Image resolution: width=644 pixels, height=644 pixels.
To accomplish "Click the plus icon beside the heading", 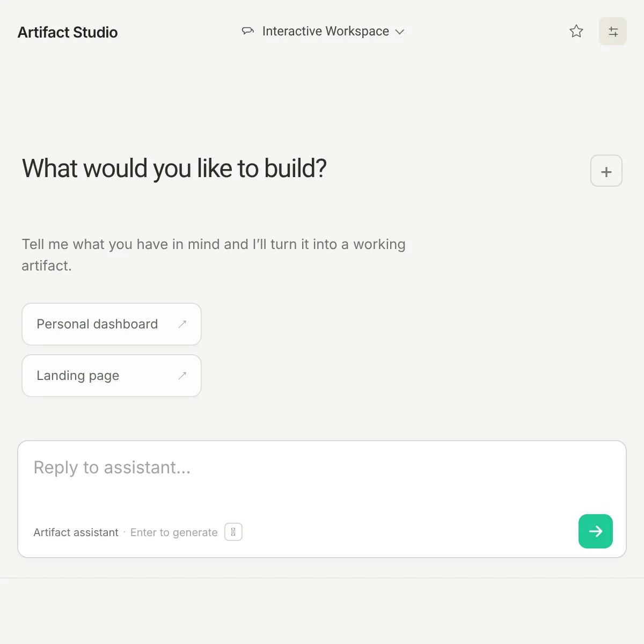I will click(606, 171).
